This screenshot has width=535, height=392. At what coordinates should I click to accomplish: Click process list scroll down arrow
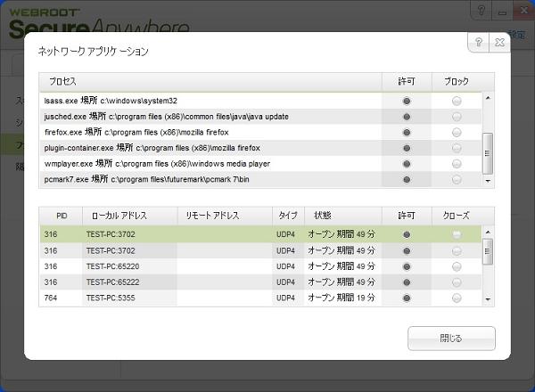pyautogui.click(x=488, y=181)
